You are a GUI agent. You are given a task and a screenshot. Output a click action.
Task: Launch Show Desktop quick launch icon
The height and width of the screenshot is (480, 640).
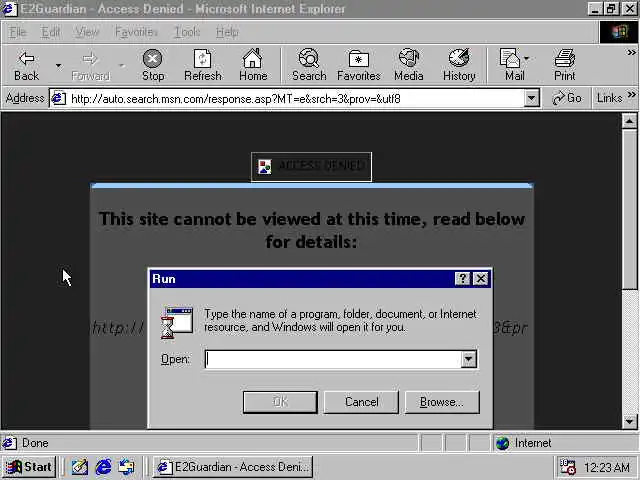point(80,467)
